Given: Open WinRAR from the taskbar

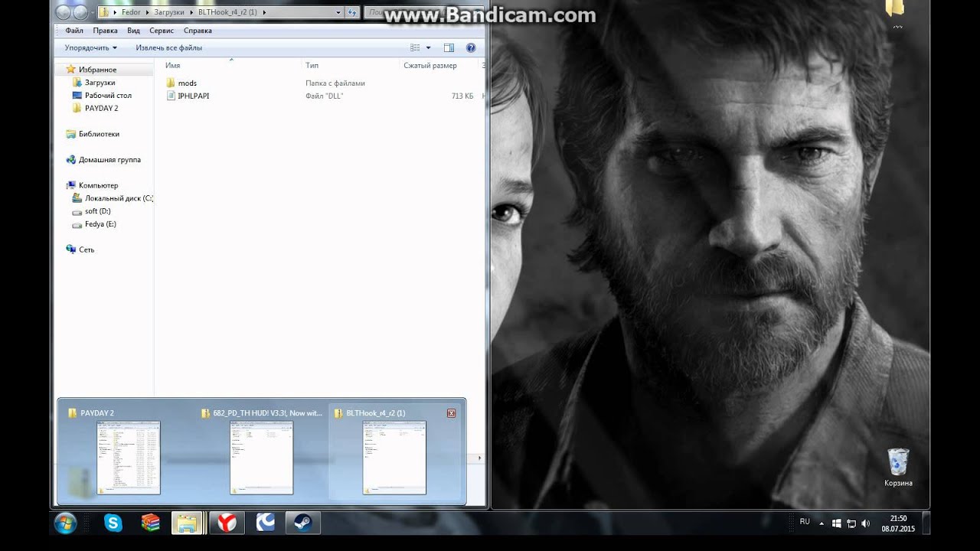Looking at the screenshot, I should point(151,523).
